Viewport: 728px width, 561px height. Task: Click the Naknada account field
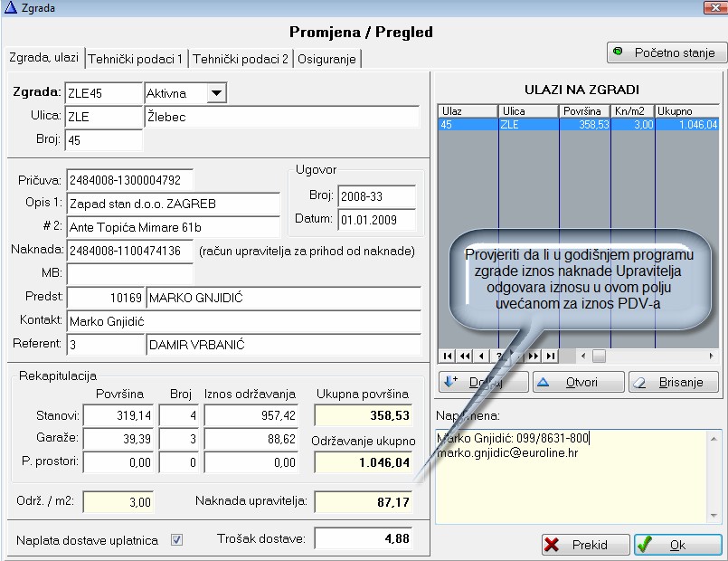click(129, 251)
